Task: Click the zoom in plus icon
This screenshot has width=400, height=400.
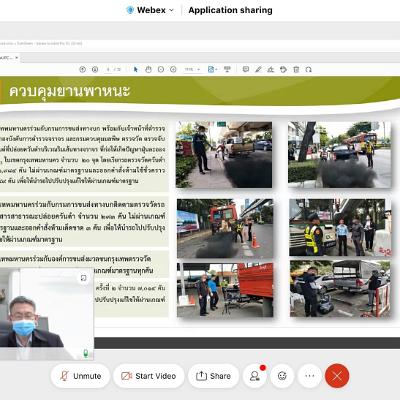Action: [173, 69]
